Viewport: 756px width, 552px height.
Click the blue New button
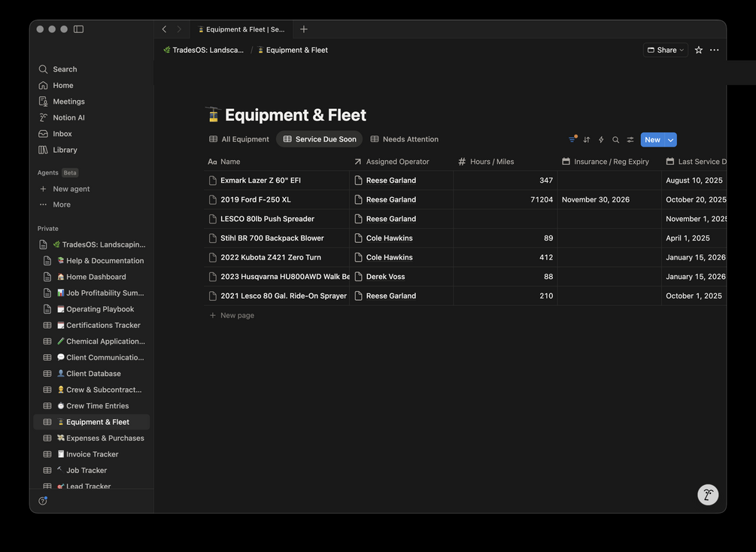pos(651,140)
